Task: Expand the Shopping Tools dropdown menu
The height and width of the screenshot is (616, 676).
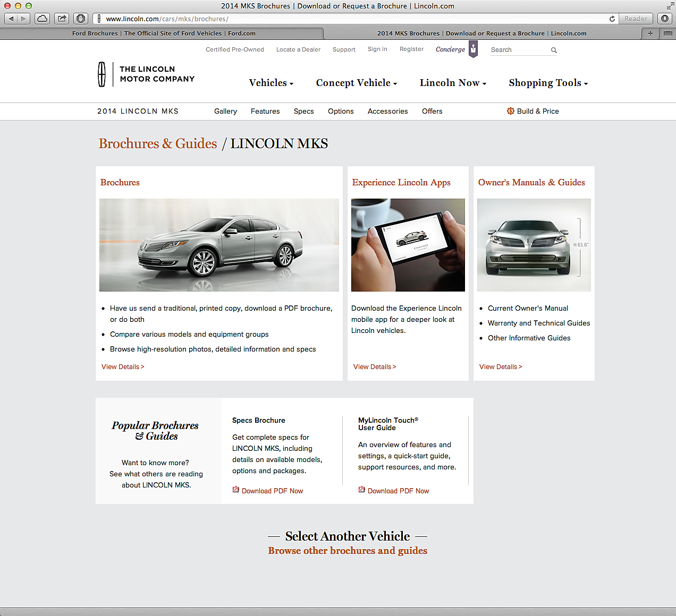Action: (548, 83)
